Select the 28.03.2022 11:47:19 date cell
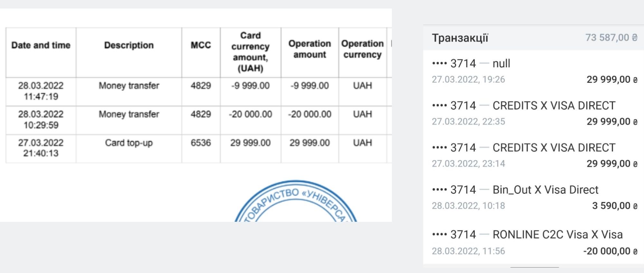644x273 pixels. coord(41,91)
